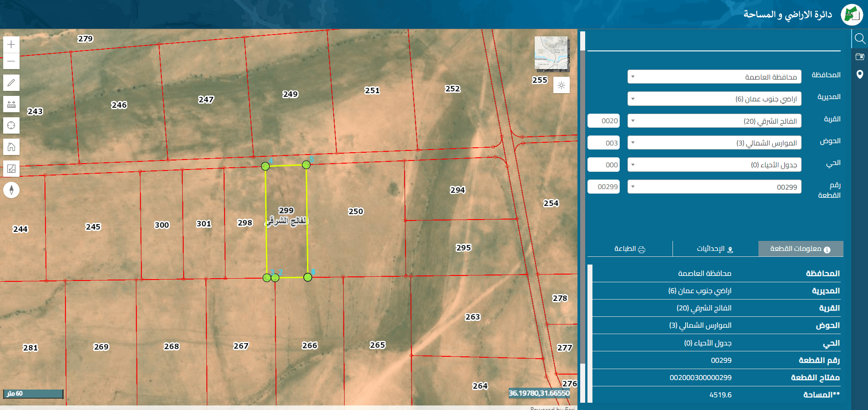Click the printer icon on الطباعة tab
868x410 pixels.
[642, 250]
